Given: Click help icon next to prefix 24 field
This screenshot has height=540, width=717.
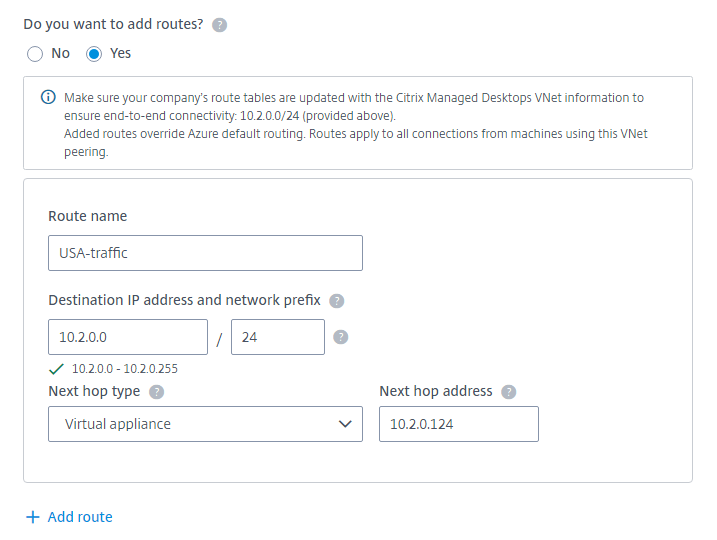Looking at the screenshot, I should click(x=340, y=337).
